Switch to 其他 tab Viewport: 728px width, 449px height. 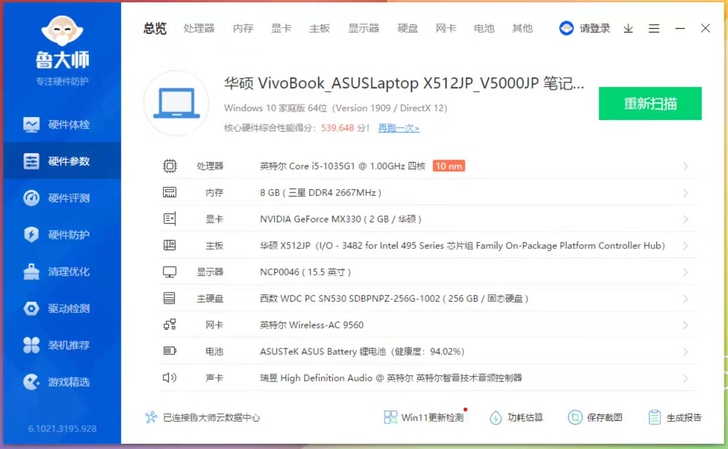(522, 28)
